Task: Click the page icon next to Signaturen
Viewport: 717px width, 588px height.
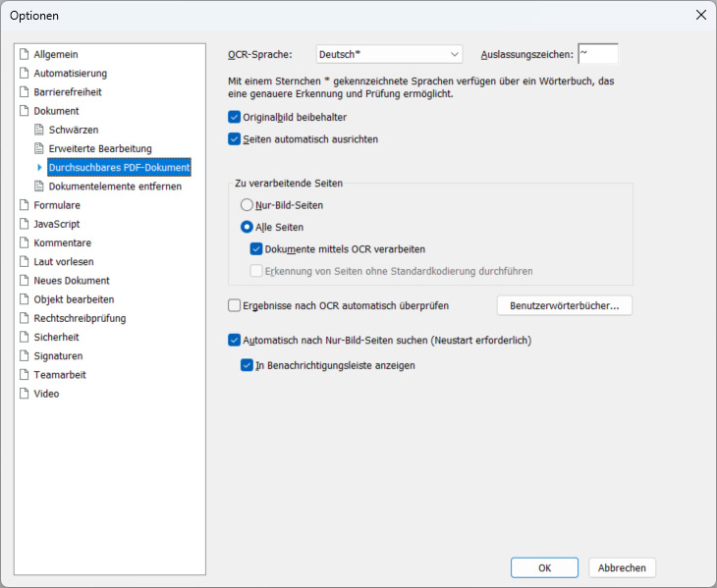Action: tap(25, 356)
